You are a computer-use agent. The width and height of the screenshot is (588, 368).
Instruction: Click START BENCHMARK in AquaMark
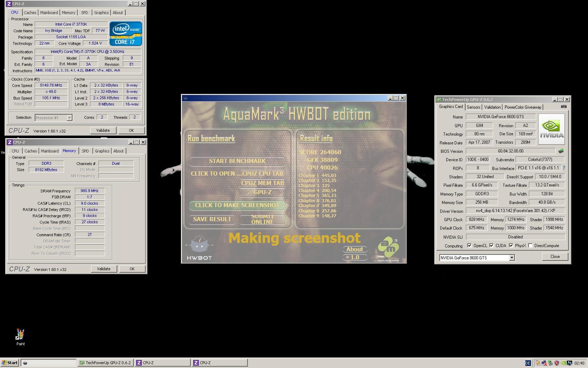pos(237,161)
